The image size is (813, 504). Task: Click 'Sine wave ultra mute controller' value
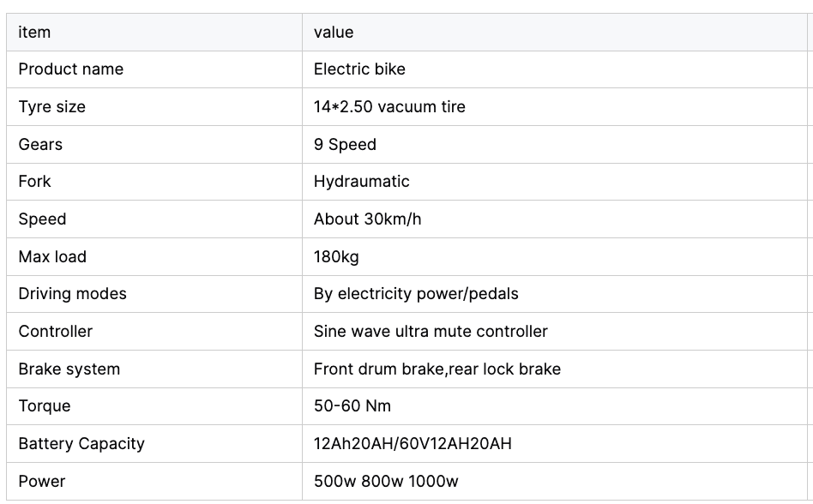pos(431,332)
